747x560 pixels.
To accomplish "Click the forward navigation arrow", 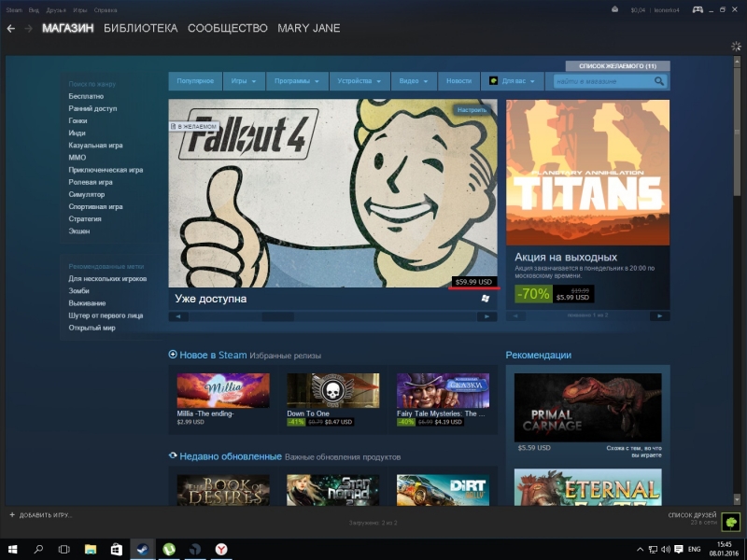I will [29, 29].
